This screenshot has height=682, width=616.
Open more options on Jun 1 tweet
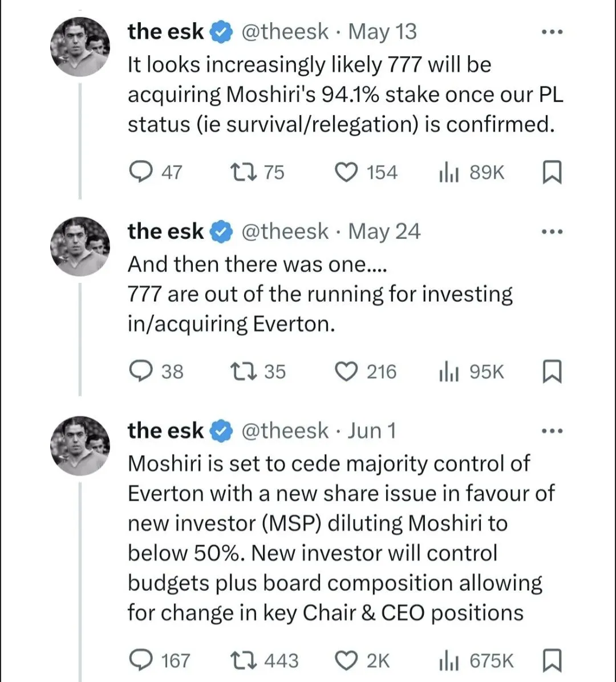tap(552, 431)
